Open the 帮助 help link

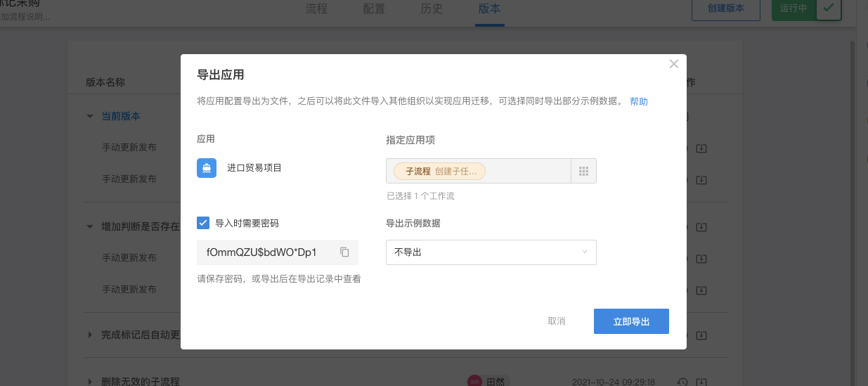[x=638, y=101]
